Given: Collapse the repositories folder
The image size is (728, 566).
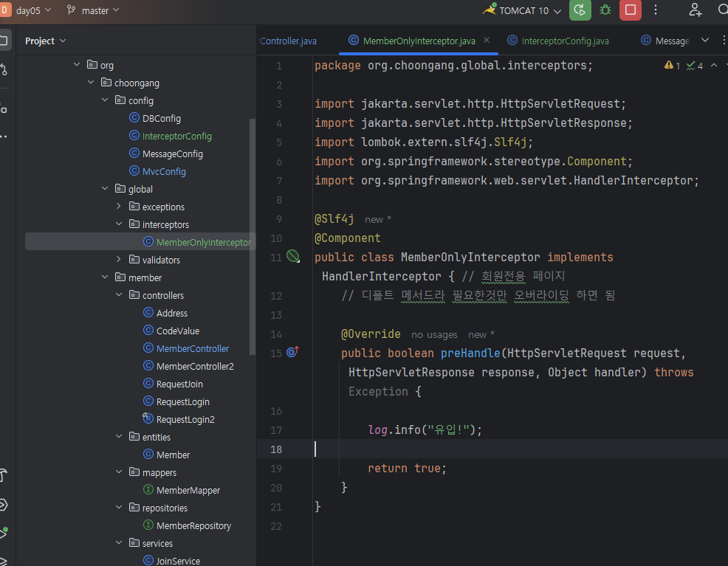Looking at the screenshot, I should click(118, 507).
